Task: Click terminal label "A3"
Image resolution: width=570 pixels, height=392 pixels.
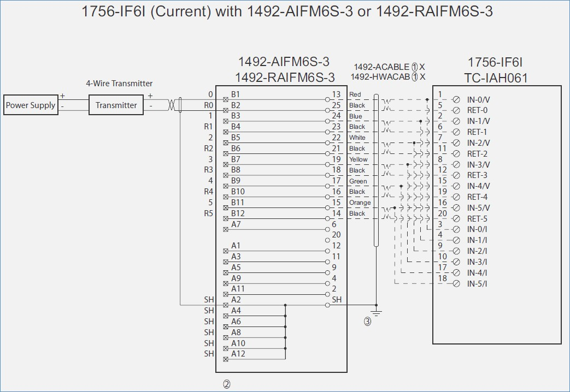Action: [236, 257]
